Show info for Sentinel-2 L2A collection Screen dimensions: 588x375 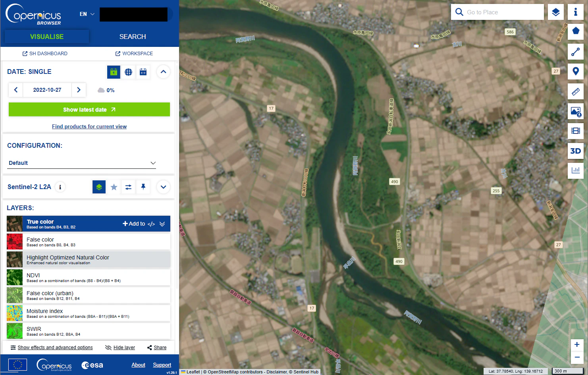pos(60,187)
